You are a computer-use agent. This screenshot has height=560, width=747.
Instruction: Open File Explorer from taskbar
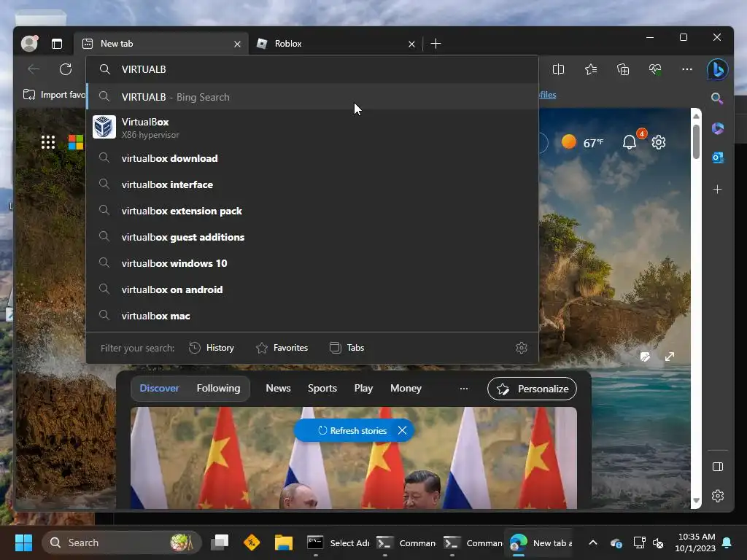point(284,542)
